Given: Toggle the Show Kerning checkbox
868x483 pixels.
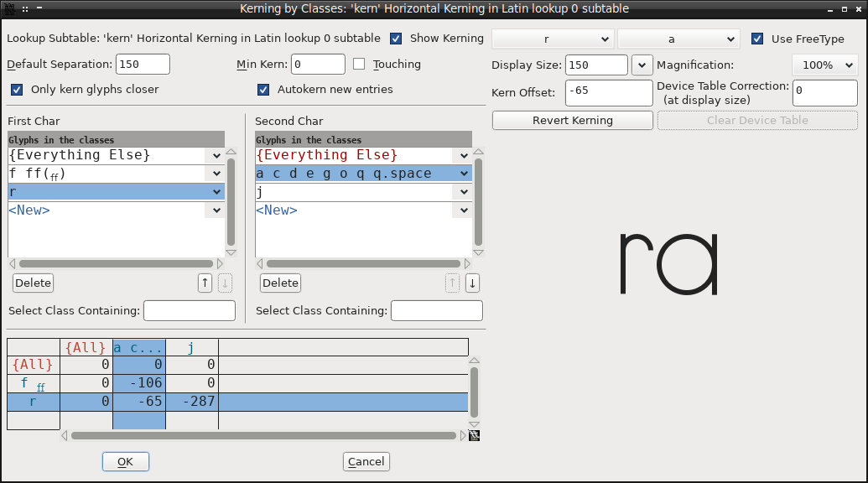Looking at the screenshot, I should click(396, 39).
